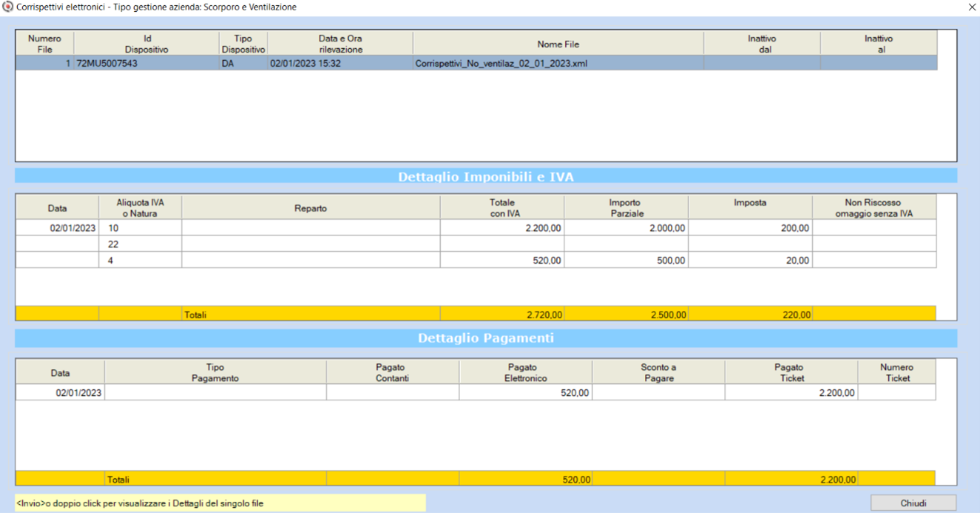980x513 pixels.
Task: Click the Importo Parziale column header
Action: click(626, 208)
